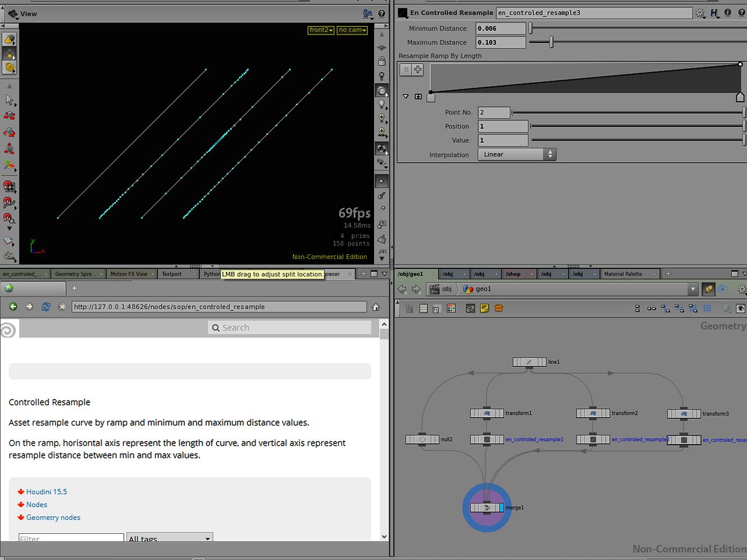Open the color palette icon in network toolbar

pos(451,309)
